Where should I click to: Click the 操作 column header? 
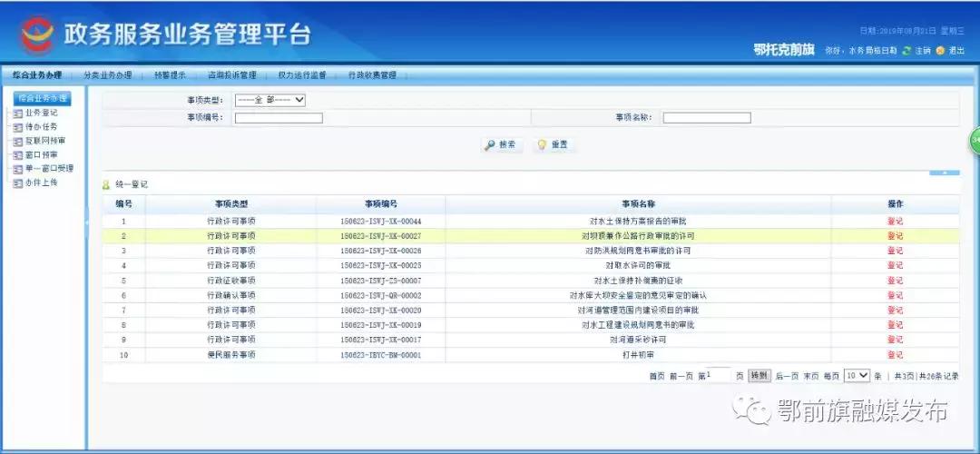point(895,204)
